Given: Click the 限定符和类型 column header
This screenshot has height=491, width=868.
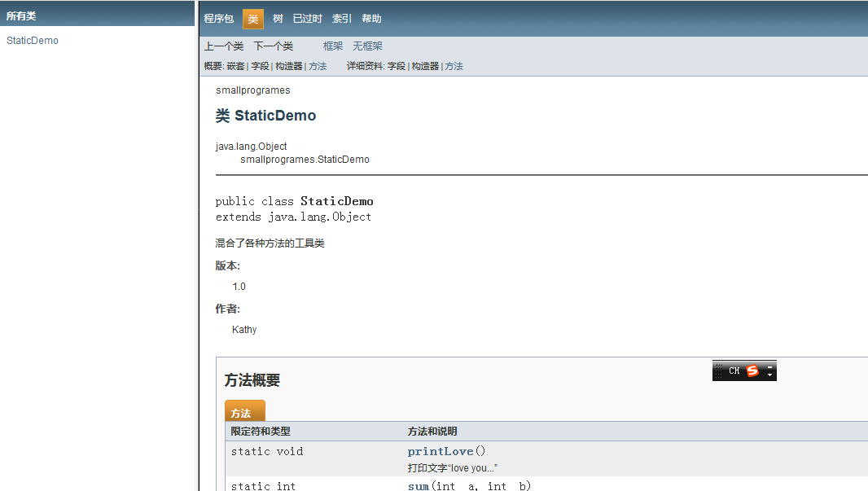Looking at the screenshot, I should click(x=261, y=432).
